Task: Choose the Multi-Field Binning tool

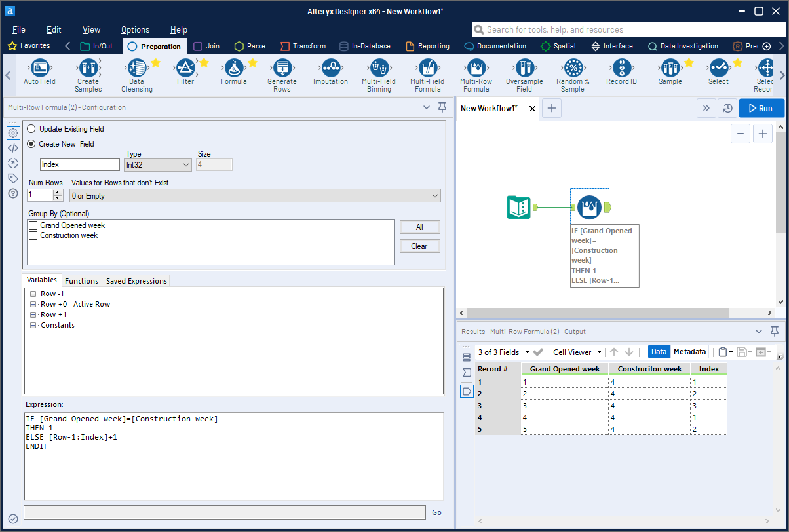Action: pyautogui.click(x=379, y=70)
